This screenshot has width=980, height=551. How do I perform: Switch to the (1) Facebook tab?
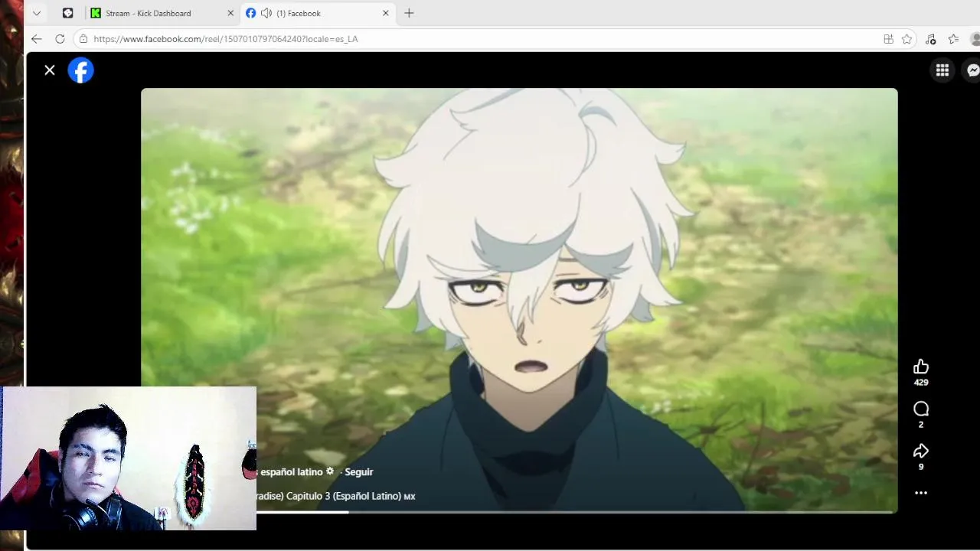(x=318, y=13)
